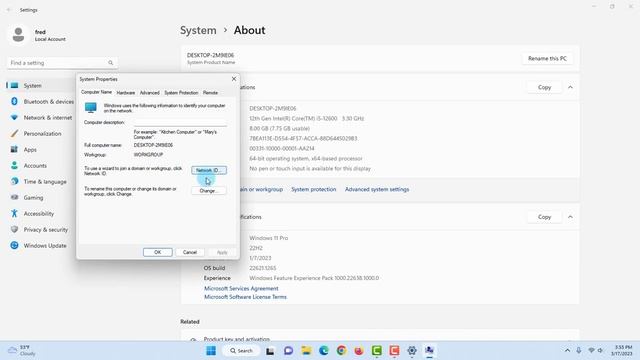
Task: Launch Firefox from taskbar
Action: tap(359, 351)
